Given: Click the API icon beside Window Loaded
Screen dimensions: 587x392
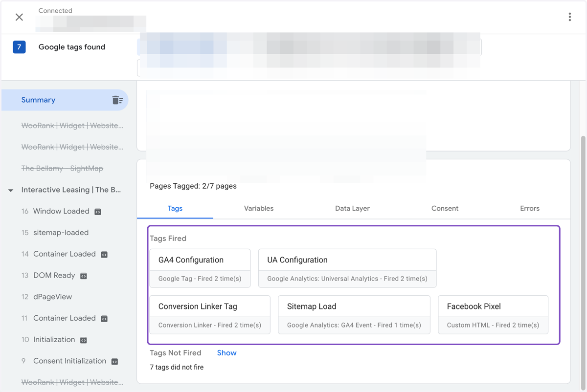Looking at the screenshot, I should pos(98,212).
